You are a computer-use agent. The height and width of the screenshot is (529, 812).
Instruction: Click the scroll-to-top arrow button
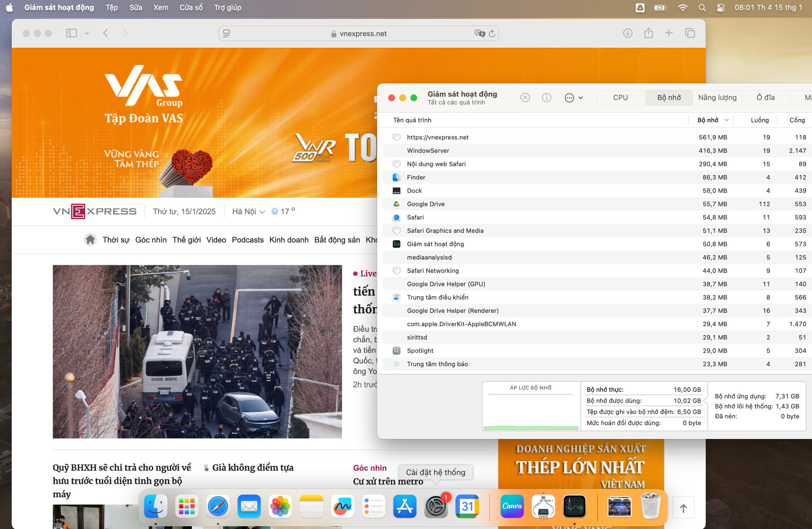tap(684, 508)
